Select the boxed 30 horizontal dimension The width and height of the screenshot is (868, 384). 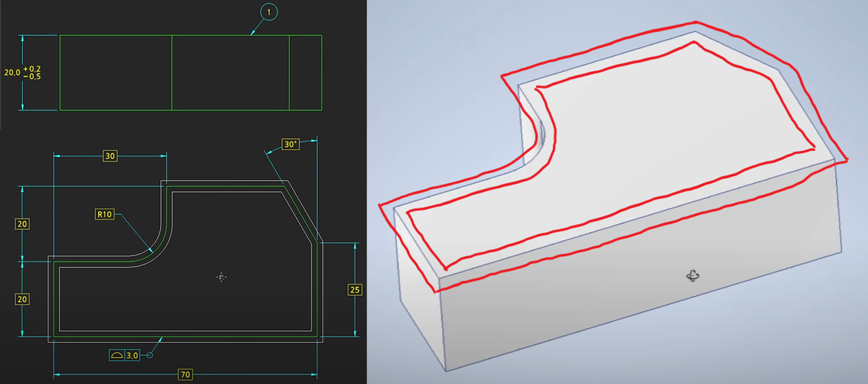[x=110, y=156]
